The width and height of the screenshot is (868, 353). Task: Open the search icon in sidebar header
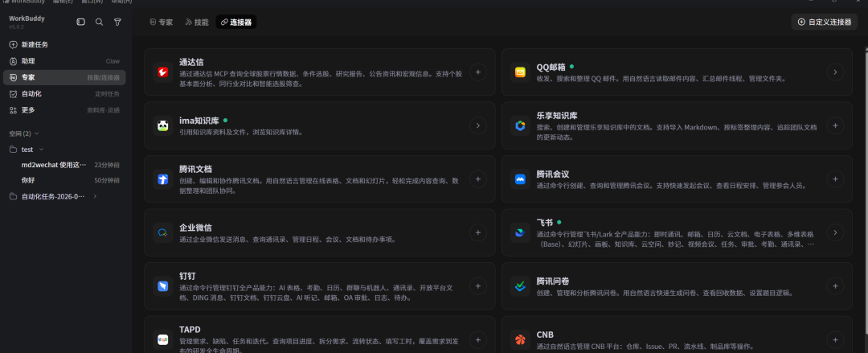pos(99,22)
